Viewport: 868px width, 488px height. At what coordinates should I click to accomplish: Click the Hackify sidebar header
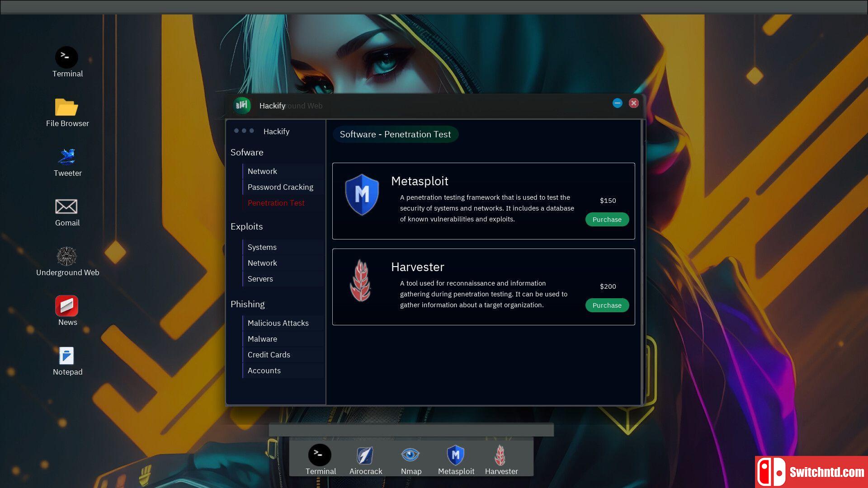pos(276,131)
